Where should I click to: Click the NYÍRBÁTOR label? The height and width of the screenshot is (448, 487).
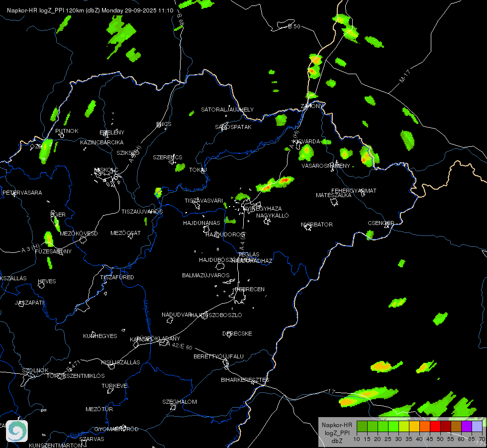click(317, 224)
